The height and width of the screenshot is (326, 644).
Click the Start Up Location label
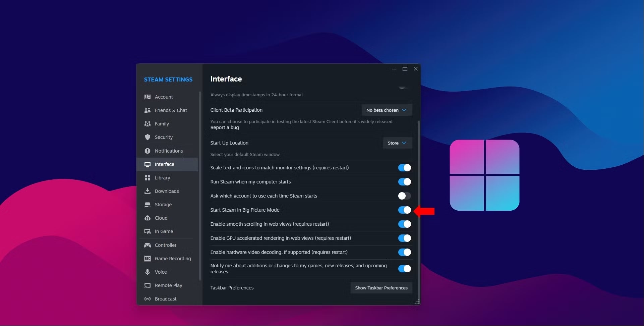coord(229,143)
